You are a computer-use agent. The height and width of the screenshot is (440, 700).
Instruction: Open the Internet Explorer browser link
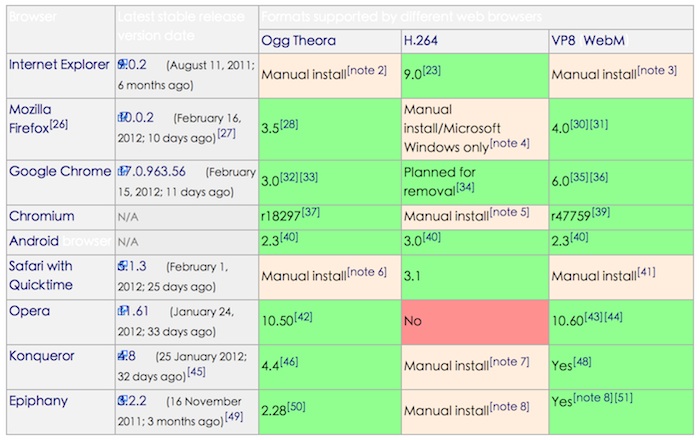[x=59, y=65]
